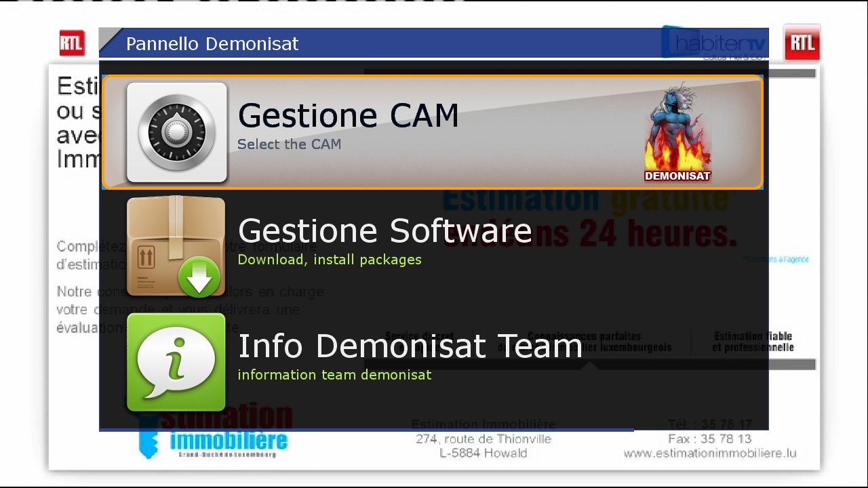The width and height of the screenshot is (868, 488).
Task: Click the www.estimationimmobiliere.lu address in background
Action: click(x=710, y=453)
